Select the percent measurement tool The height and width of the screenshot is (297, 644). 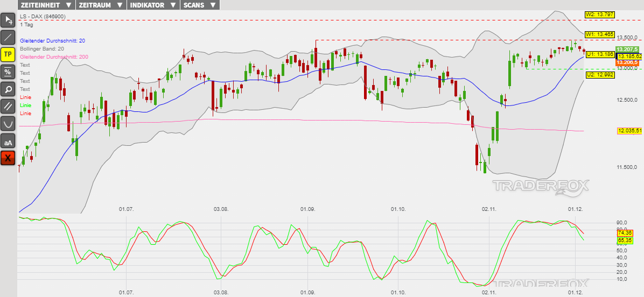click(8, 72)
